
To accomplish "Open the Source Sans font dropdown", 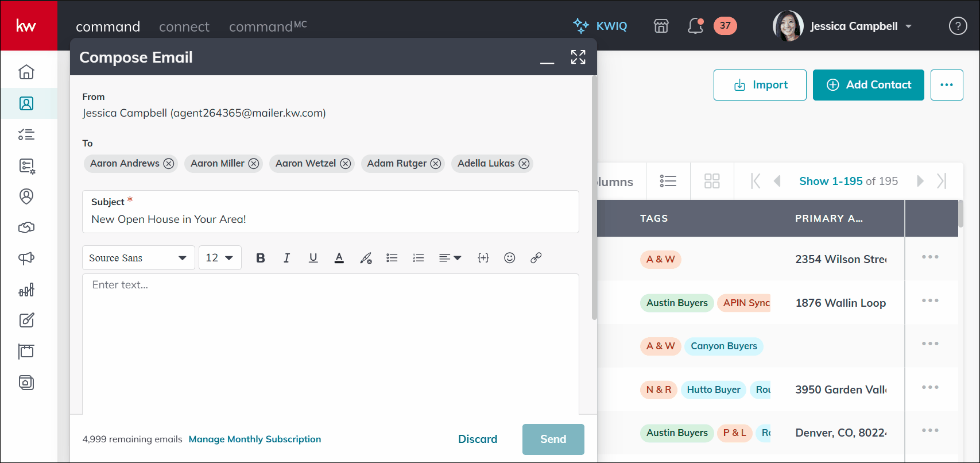I will pos(138,258).
